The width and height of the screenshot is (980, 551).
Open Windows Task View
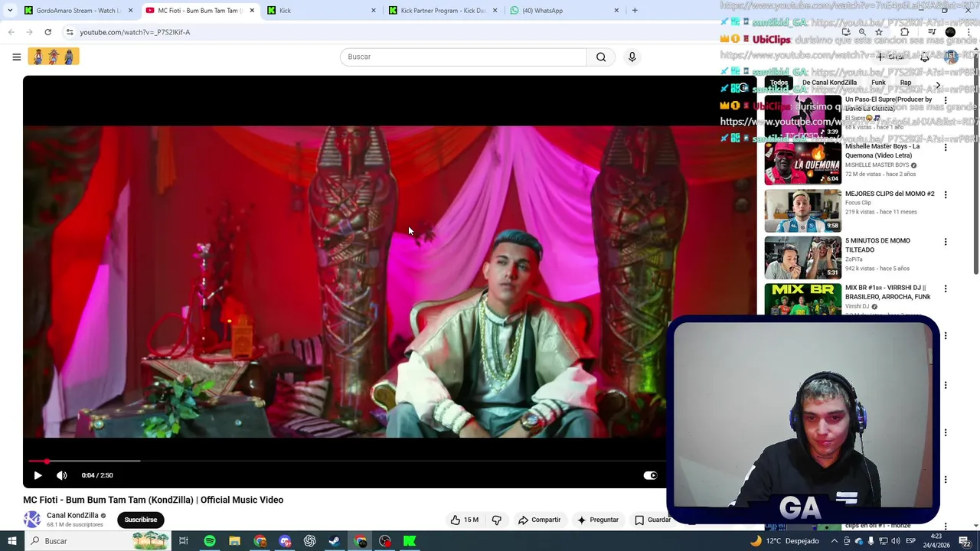point(184,541)
